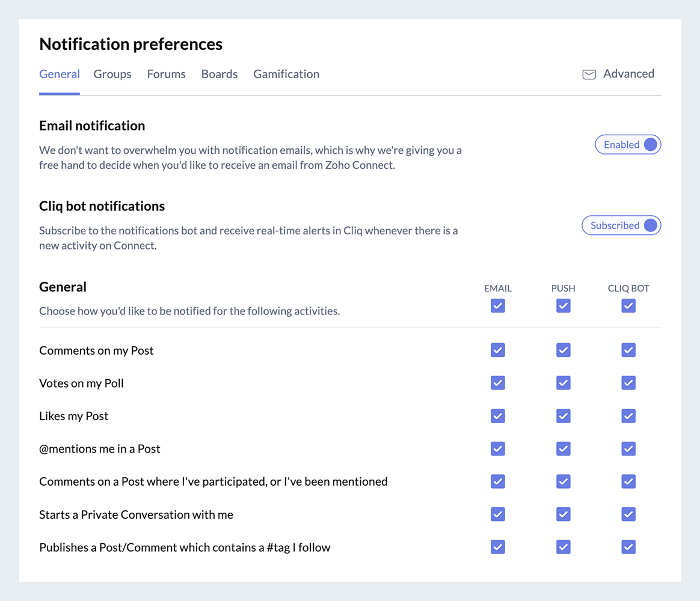This screenshot has height=601, width=700.
Task: Open the Advanced settings link
Action: (x=628, y=74)
